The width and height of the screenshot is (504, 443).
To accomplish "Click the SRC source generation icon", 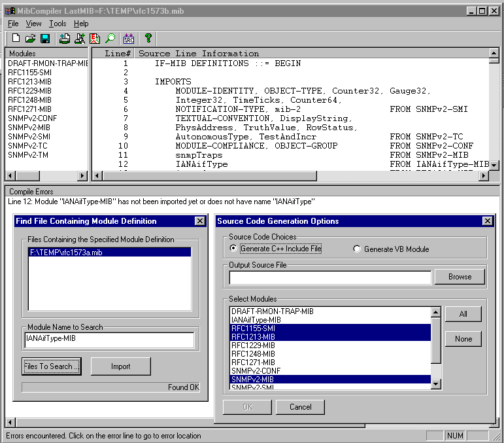I will click(x=129, y=39).
